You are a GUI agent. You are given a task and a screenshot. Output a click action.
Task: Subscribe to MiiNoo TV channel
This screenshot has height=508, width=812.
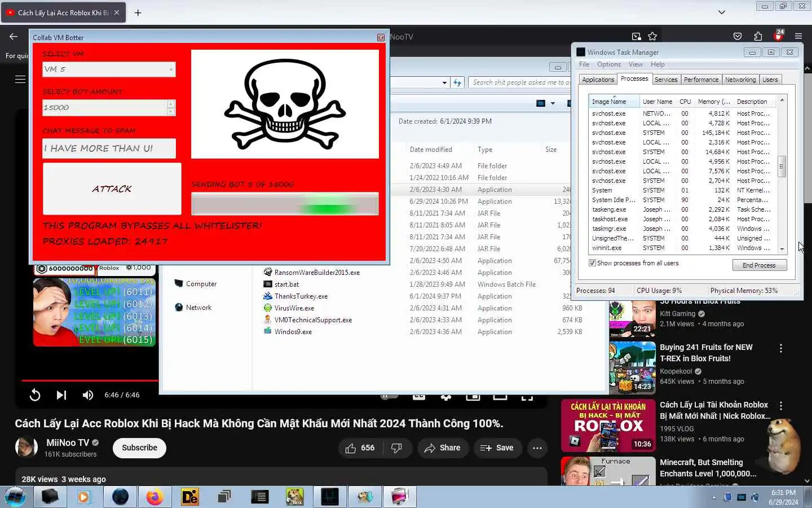click(x=139, y=448)
